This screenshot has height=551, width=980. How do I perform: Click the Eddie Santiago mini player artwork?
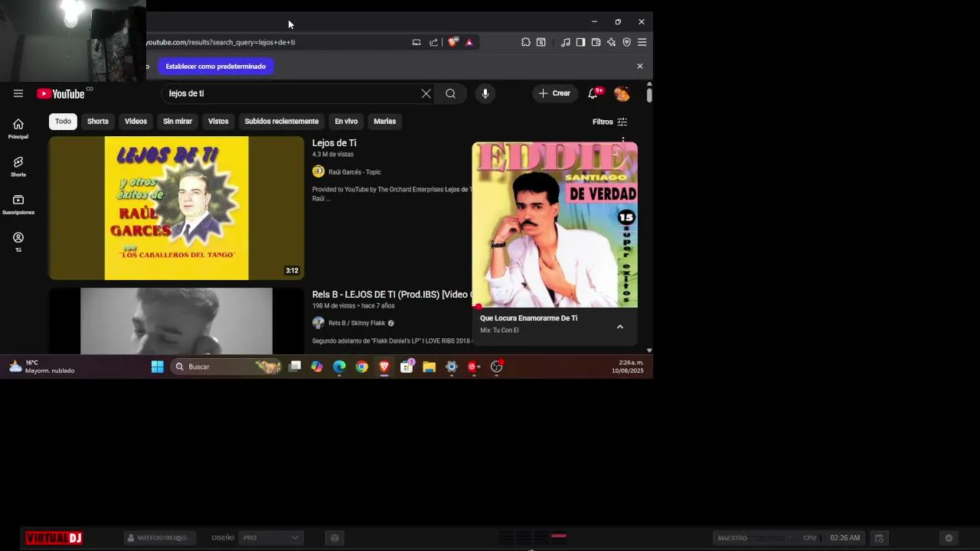pos(554,225)
